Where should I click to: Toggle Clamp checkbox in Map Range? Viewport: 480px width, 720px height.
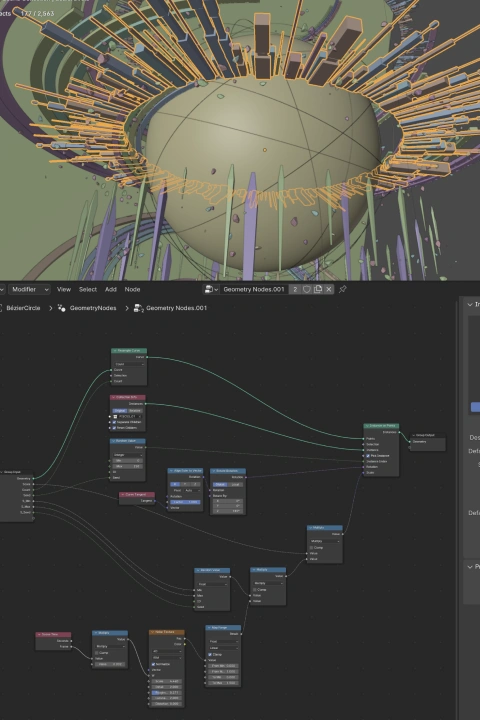(210, 654)
